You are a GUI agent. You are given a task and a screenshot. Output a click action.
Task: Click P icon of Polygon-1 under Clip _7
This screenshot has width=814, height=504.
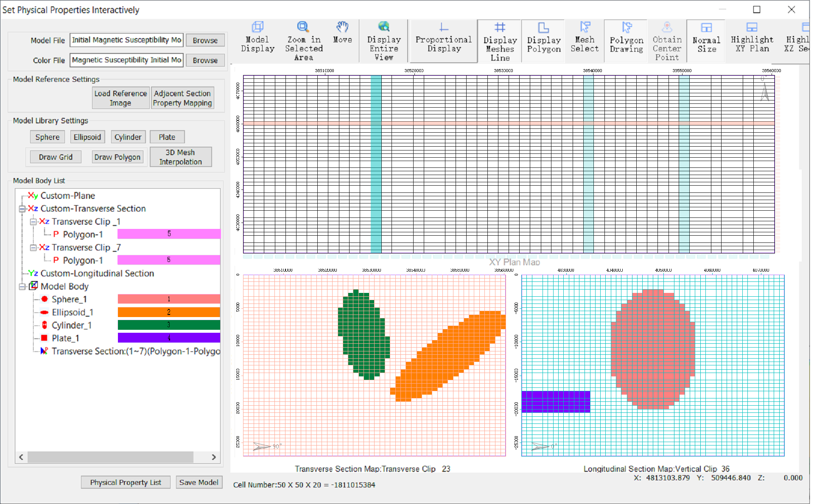pos(56,260)
